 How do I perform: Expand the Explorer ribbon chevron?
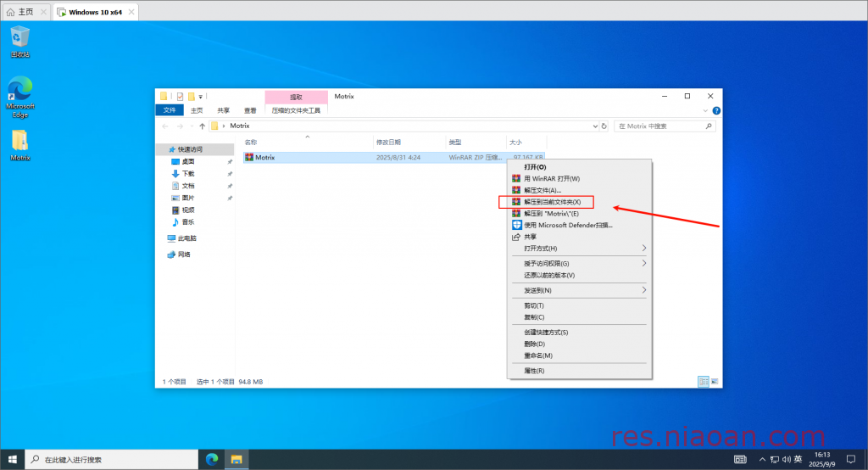705,110
